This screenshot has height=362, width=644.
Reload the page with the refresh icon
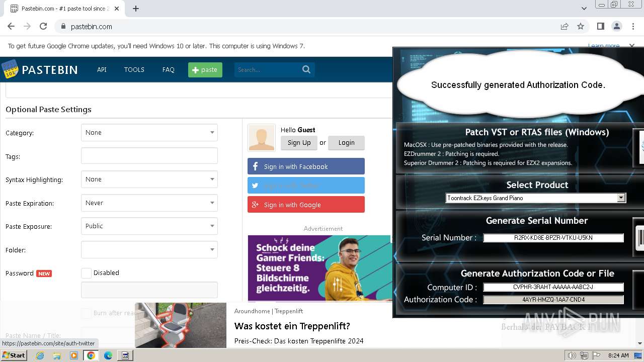pos(43,26)
